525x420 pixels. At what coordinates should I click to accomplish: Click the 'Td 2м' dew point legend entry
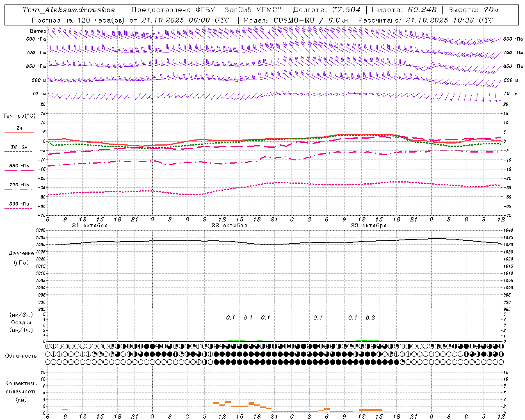coord(19,147)
